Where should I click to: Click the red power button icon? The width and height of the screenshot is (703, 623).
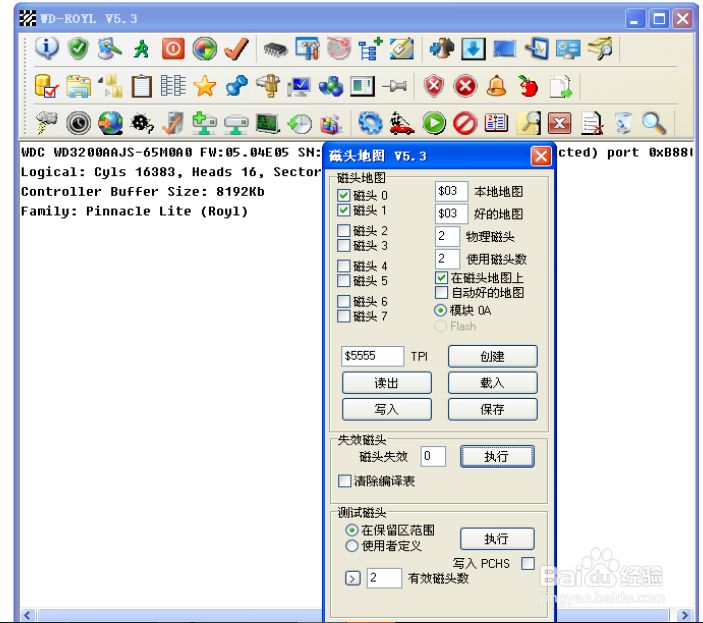[173, 48]
